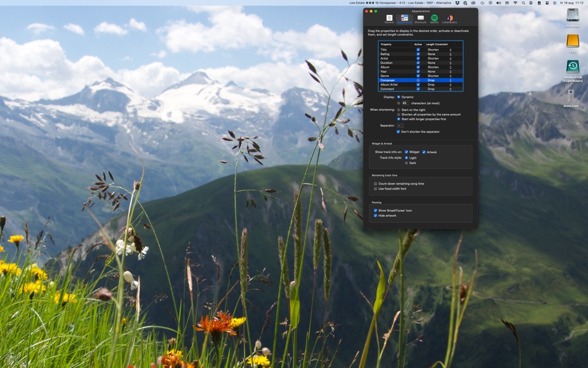Open the ListenBrainz settings pane
Viewport: 588px width, 368px height.
448,19
